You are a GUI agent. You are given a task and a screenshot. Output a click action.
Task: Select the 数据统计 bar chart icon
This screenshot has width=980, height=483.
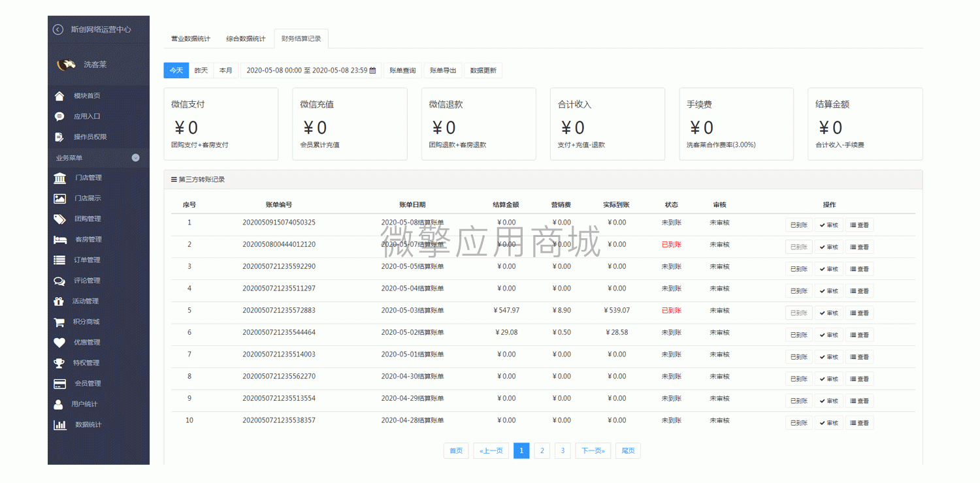coord(59,425)
